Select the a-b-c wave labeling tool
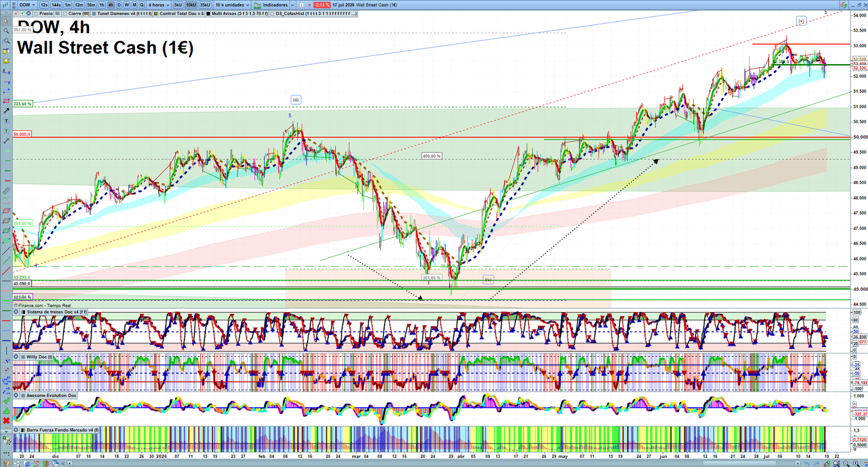The height and width of the screenshot is (467, 868). tap(6, 391)
